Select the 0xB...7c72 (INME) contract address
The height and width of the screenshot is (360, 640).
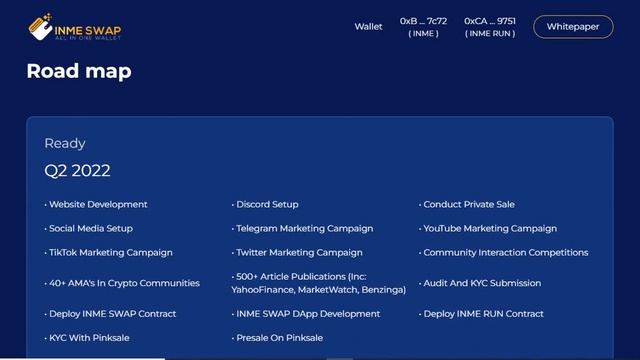pyautogui.click(x=423, y=27)
